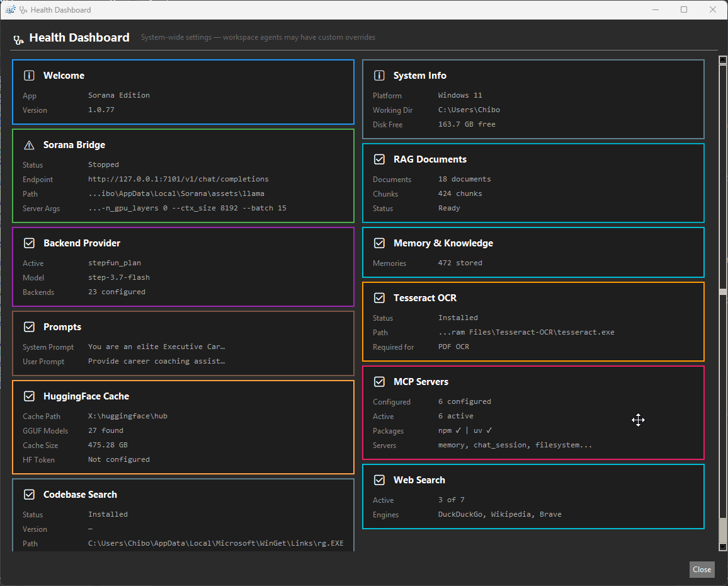The height and width of the screenshot is (586, 728).
Task: Click the 'step-3.7-flash' model value
Action: [119, 277]
